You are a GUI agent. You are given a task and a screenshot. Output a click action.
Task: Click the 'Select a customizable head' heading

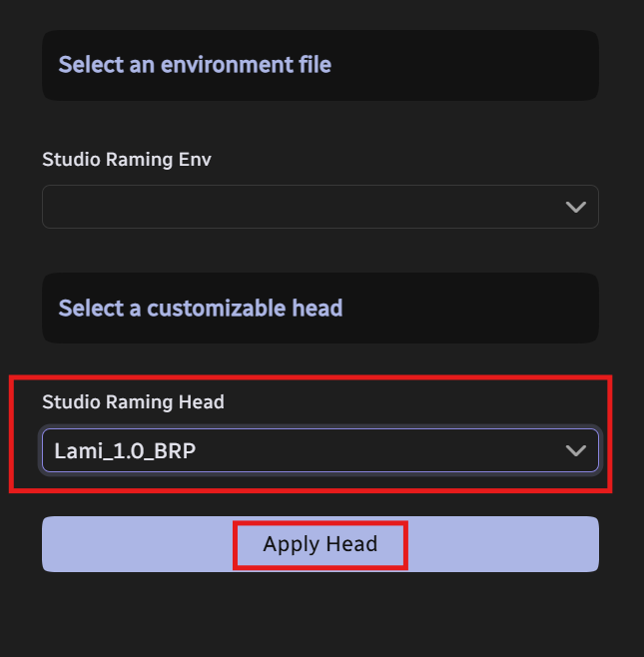(201, 308)
